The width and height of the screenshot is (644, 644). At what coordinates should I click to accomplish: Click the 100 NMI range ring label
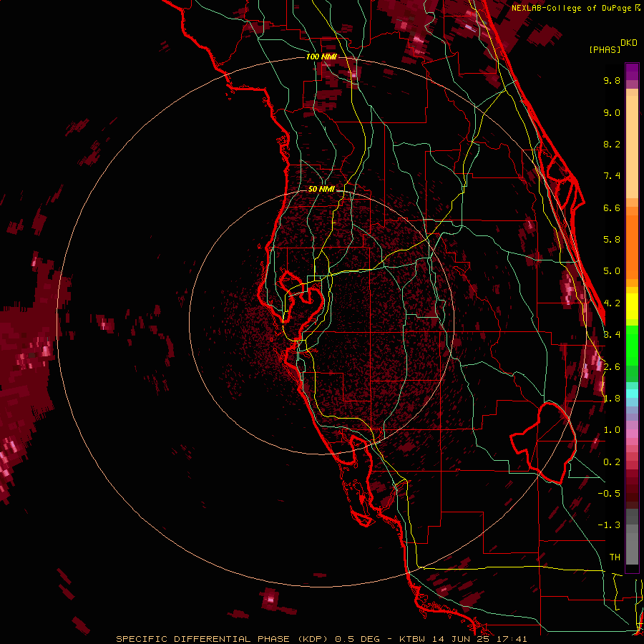(321, 57)
